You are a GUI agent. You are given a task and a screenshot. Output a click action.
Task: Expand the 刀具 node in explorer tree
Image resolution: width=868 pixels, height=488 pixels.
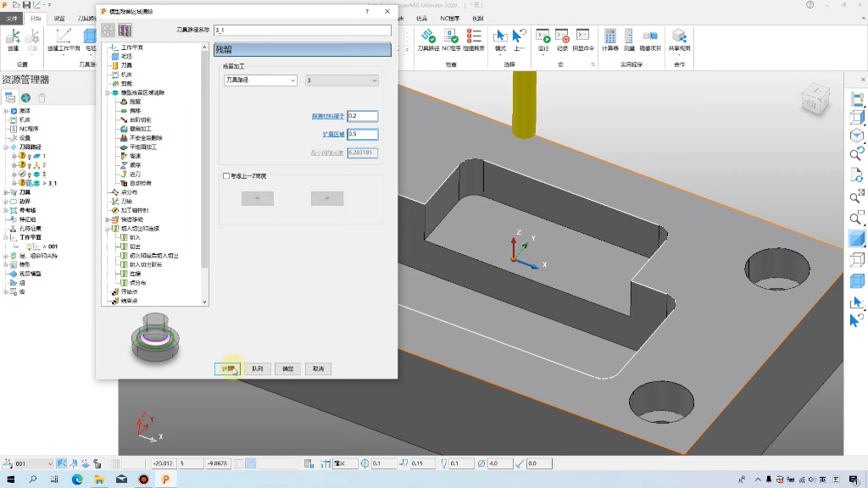click(6, 192)
